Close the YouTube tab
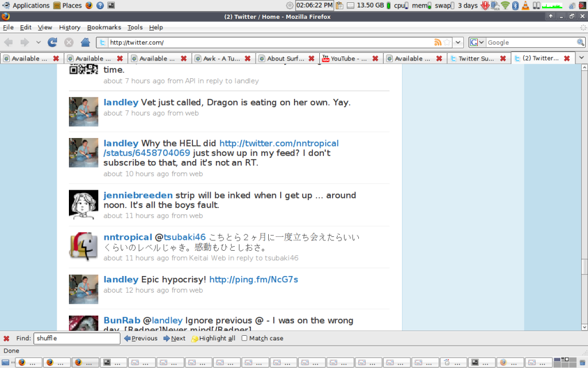Screen dimensions: 588x368 tap(375, 59)
